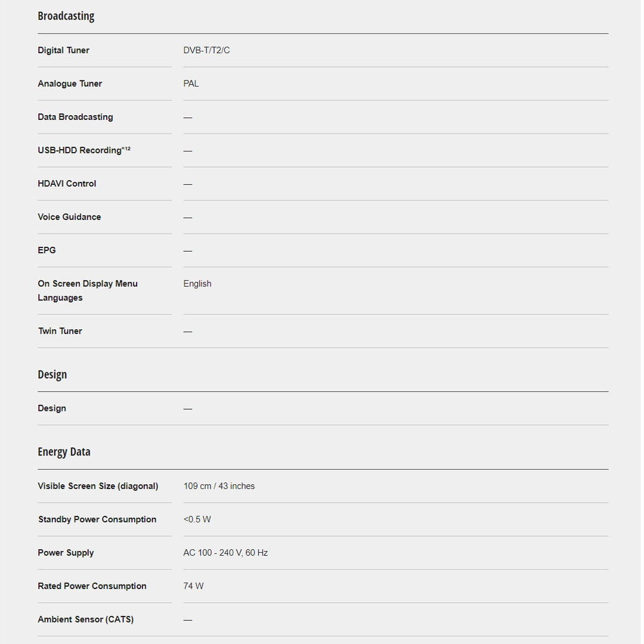
Task: Click the Digital Tuner row label
Action: tap(63, 51)
